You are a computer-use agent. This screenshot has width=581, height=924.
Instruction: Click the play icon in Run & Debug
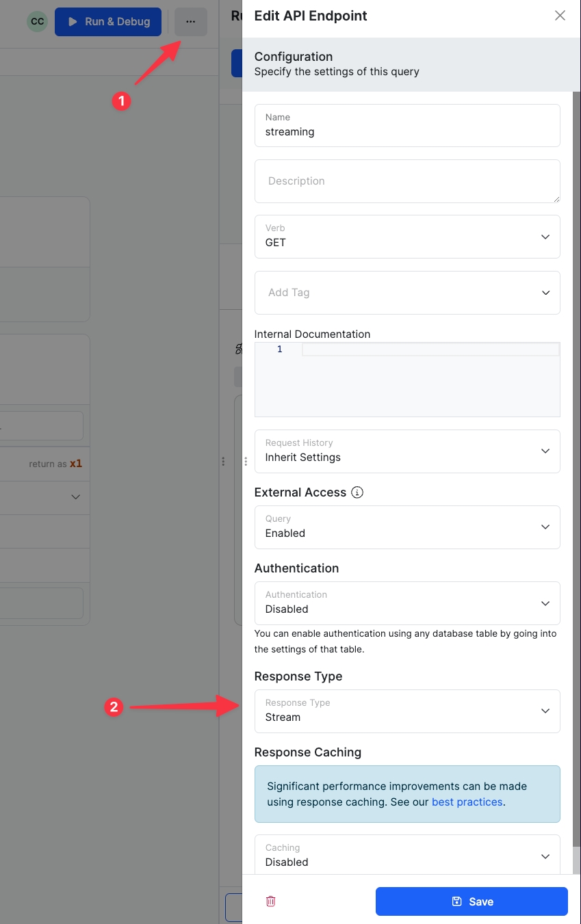73,22
